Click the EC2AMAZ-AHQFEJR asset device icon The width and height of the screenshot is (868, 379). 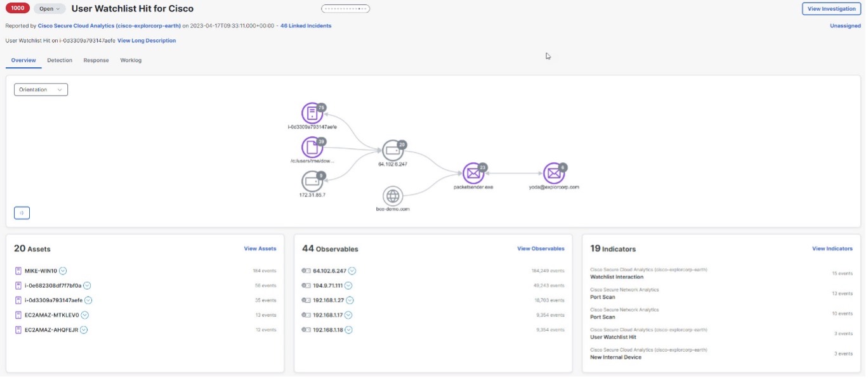click(18, 330)
